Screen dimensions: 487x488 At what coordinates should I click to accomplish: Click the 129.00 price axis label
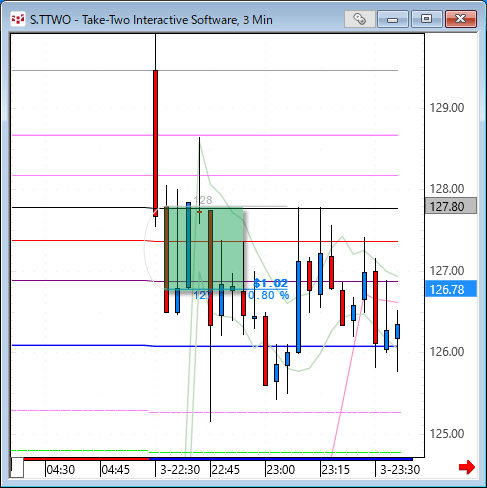coord(447,108)
